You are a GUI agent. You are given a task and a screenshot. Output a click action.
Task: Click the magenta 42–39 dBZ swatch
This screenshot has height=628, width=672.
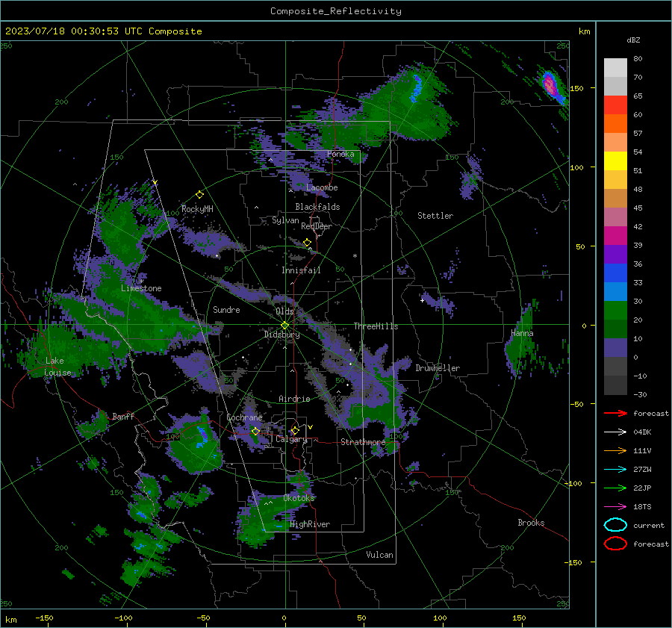(615, 236)
